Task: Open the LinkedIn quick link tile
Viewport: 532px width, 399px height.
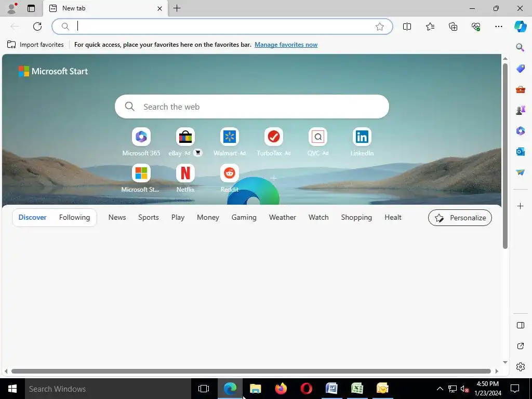Action: 362,142
